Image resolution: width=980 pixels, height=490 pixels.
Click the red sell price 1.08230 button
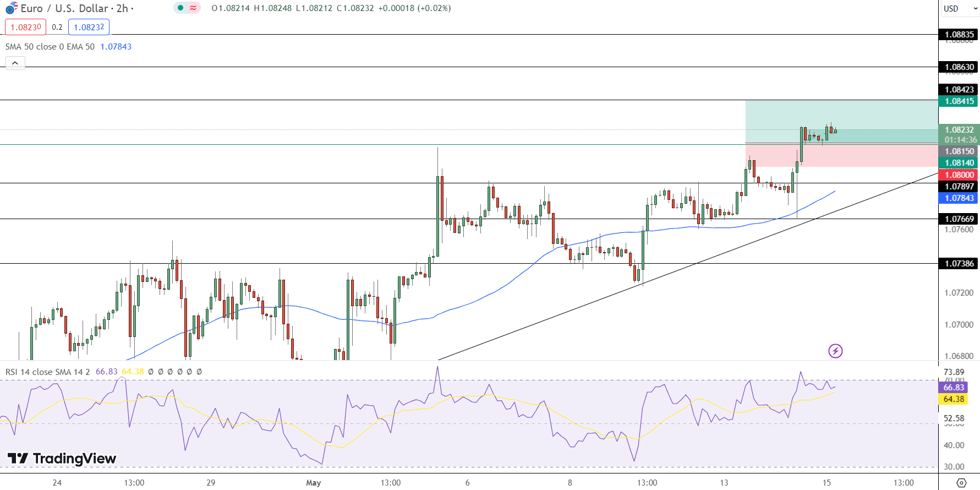(x=26, y=27)
